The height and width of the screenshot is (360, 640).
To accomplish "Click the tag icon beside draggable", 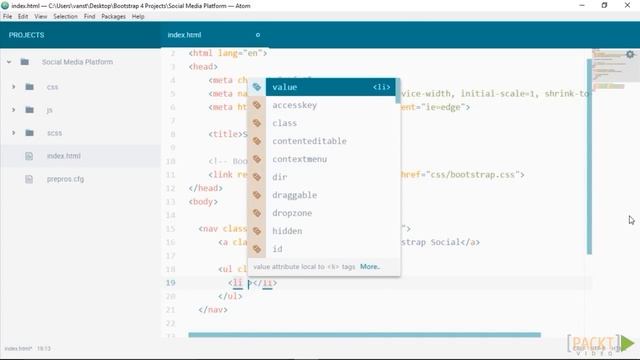I will pos(257,195).
